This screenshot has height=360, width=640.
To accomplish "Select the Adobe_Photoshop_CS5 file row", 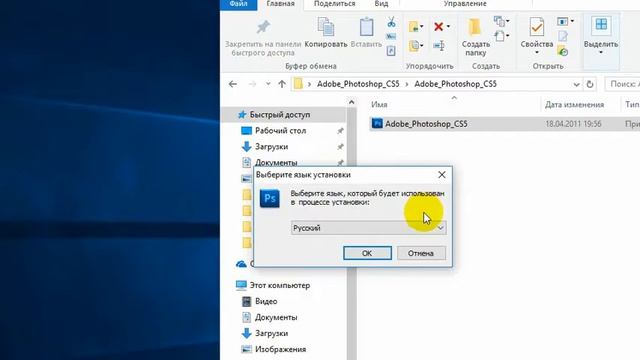I will point(504,124).
